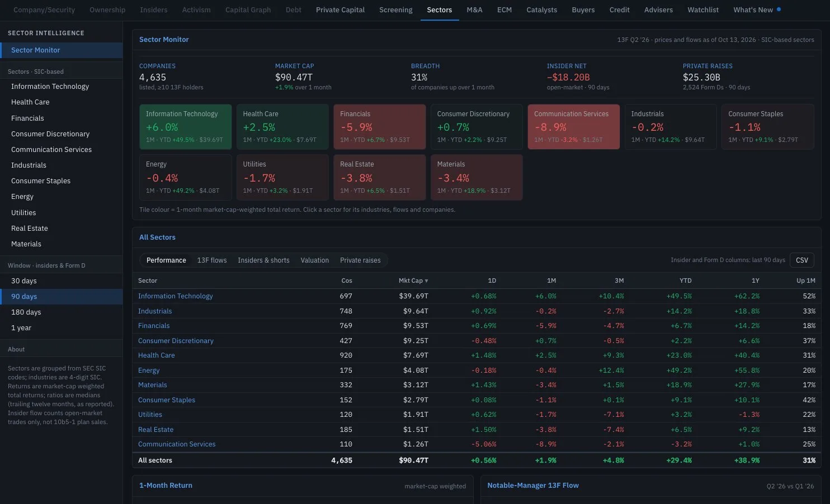This screenshot has height=504, width=830.
Task: Select Financials in the sidebar list
Action: tap(62, 118)
